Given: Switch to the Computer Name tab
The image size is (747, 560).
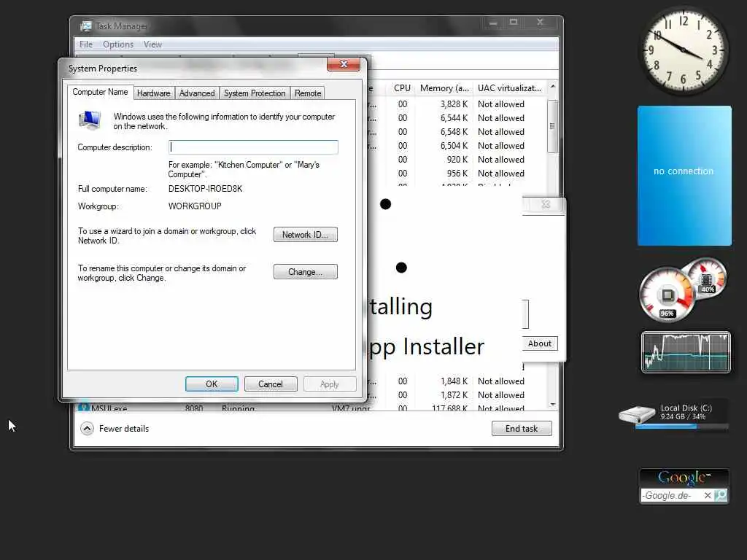Looking at the screenshot, I should click(x=100, y=93).
